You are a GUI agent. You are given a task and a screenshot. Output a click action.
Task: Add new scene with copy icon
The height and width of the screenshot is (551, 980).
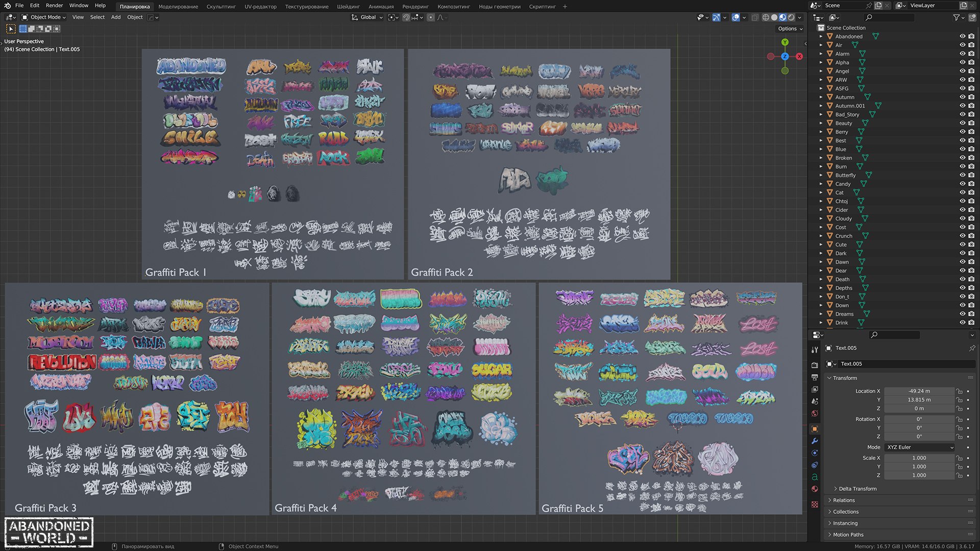tap(878, 6)
